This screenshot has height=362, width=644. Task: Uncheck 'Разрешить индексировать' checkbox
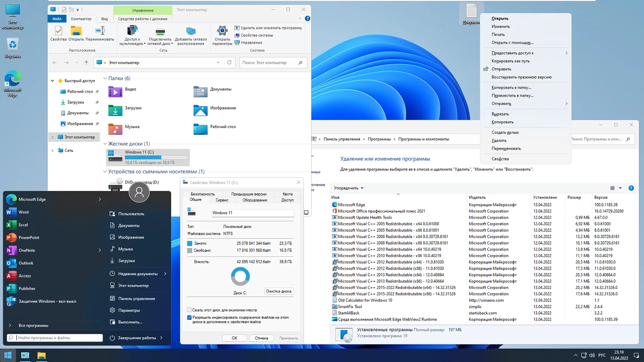[x=189, y=317]
